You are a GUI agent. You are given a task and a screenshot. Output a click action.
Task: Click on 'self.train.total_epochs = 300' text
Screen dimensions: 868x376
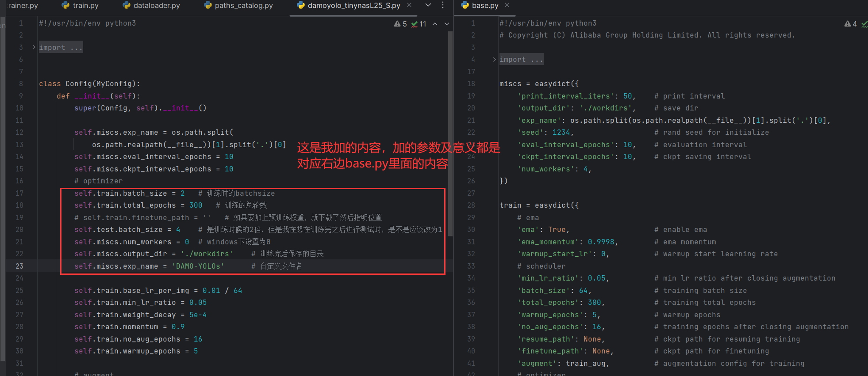138,205
